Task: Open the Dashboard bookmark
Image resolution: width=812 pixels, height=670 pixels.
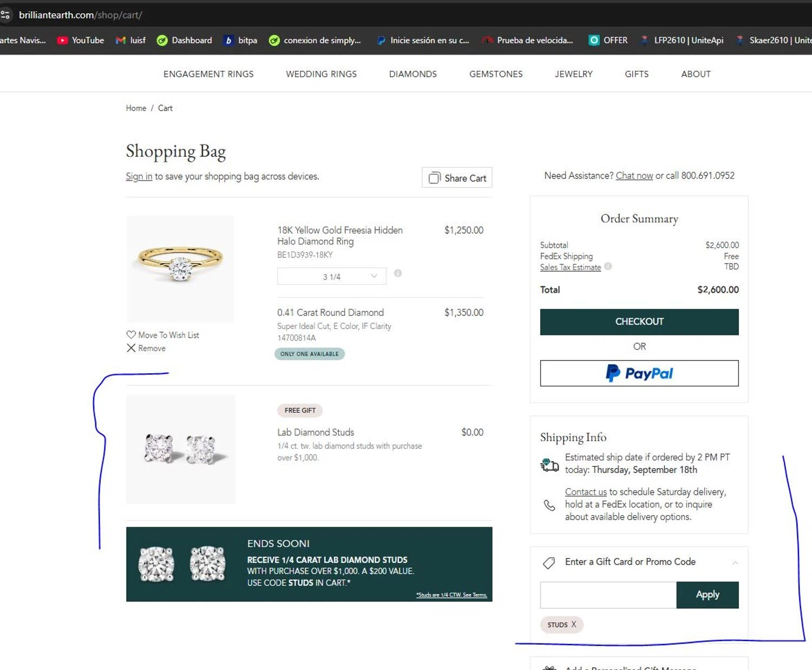Action: click(x=184, y=40)
